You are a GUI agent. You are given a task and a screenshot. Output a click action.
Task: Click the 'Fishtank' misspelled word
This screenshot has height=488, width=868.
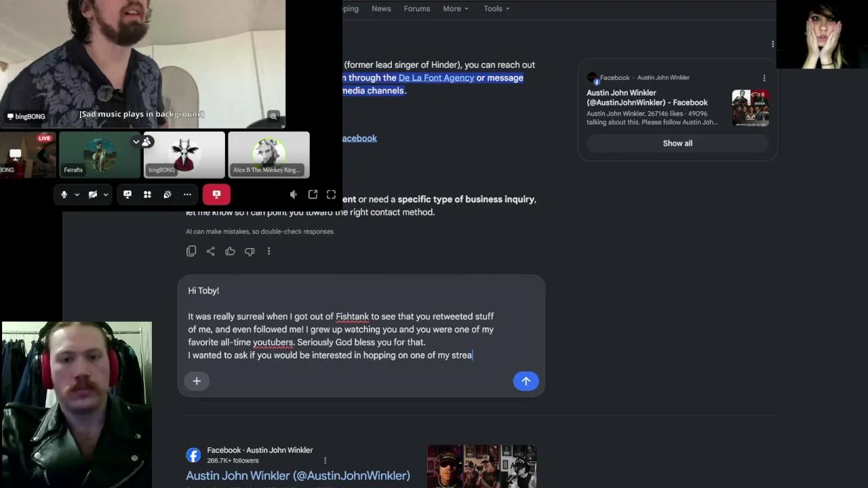click(x=353, y=317)
